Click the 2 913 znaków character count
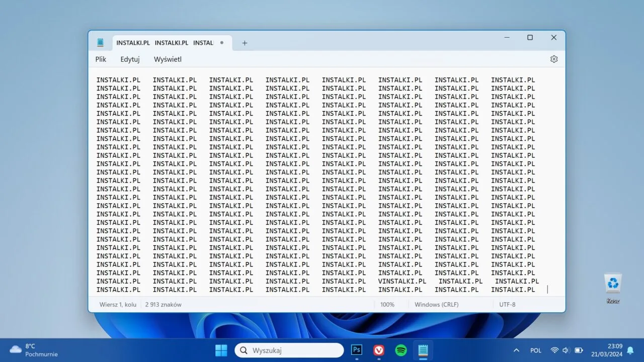644x362 pixels. pos(164,305)
